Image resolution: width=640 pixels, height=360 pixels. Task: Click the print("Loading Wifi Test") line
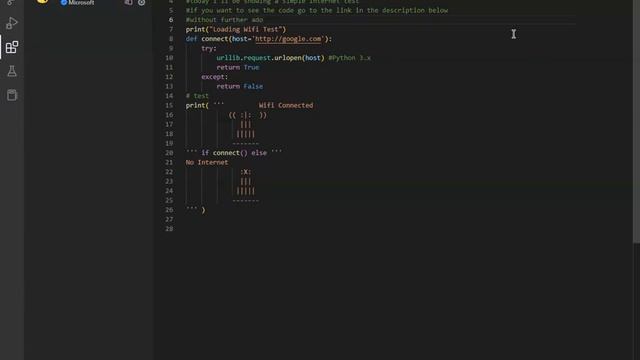(x=236, y=29)
